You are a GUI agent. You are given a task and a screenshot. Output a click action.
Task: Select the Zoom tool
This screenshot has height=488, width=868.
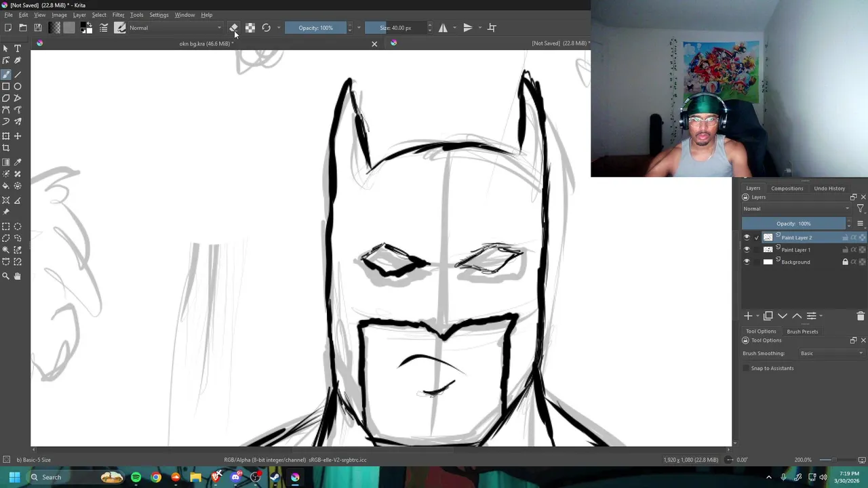tap(6, 276)
